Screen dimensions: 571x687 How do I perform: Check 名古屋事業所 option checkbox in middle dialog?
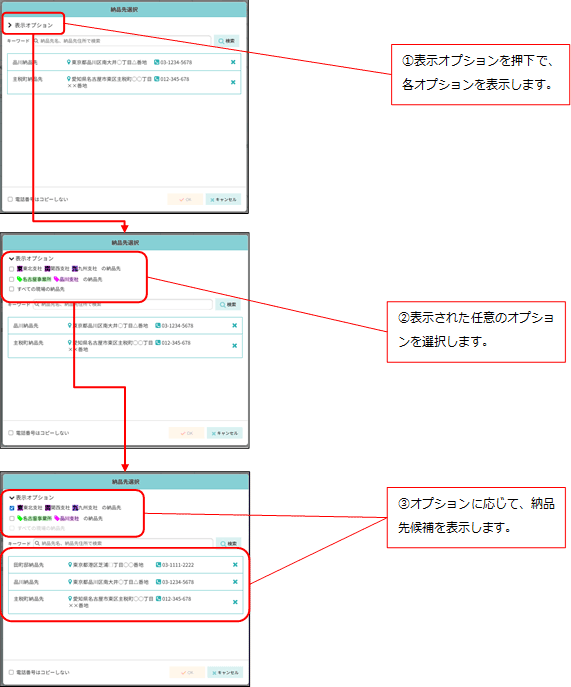(x=12, y=279)
